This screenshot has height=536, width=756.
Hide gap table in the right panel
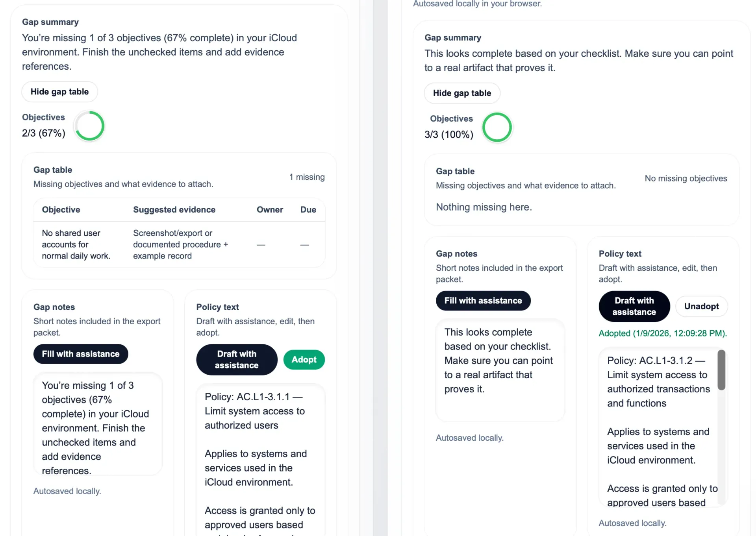(x=462, y=93)
